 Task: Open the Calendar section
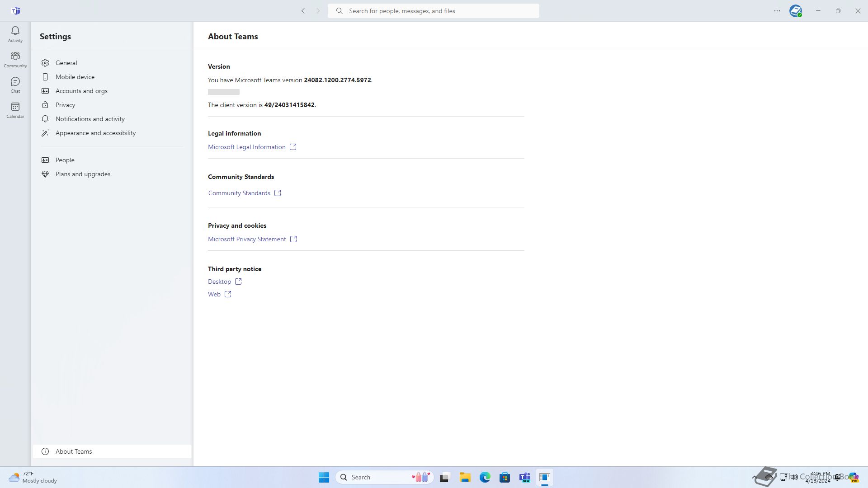[x=15, y=110]
